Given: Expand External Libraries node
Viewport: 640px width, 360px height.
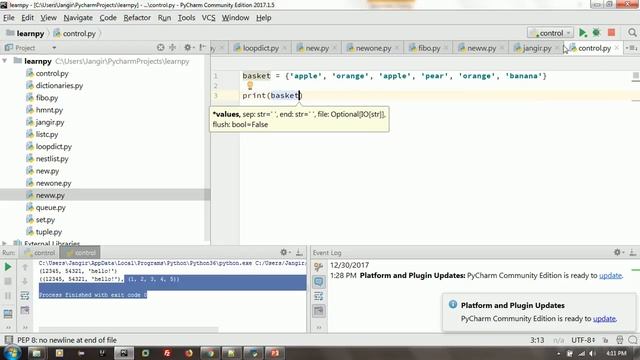Looking at the screenshot, I should pyautogui.click(x=5, y=243).
